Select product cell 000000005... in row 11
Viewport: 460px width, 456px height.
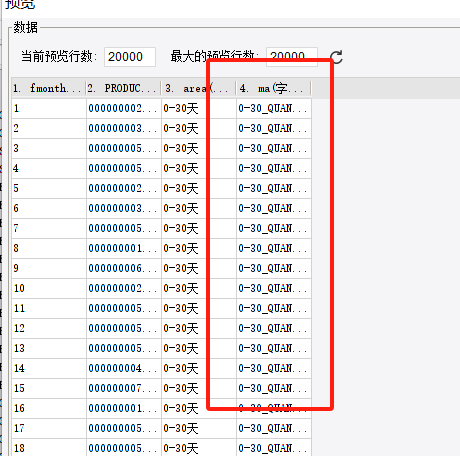(124, 308)
